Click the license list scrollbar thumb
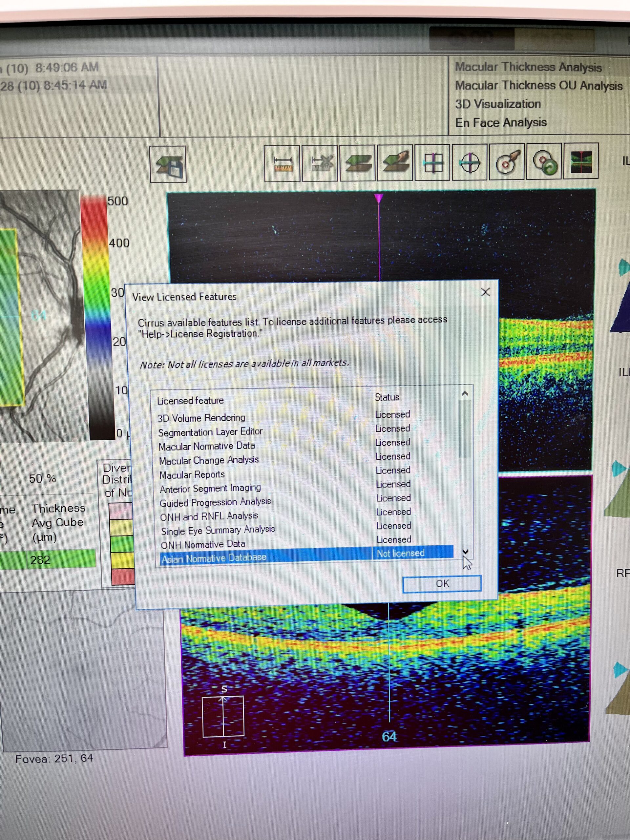Image resolution: width=630 pixels, height=840 pixels. tap(465, 428)
